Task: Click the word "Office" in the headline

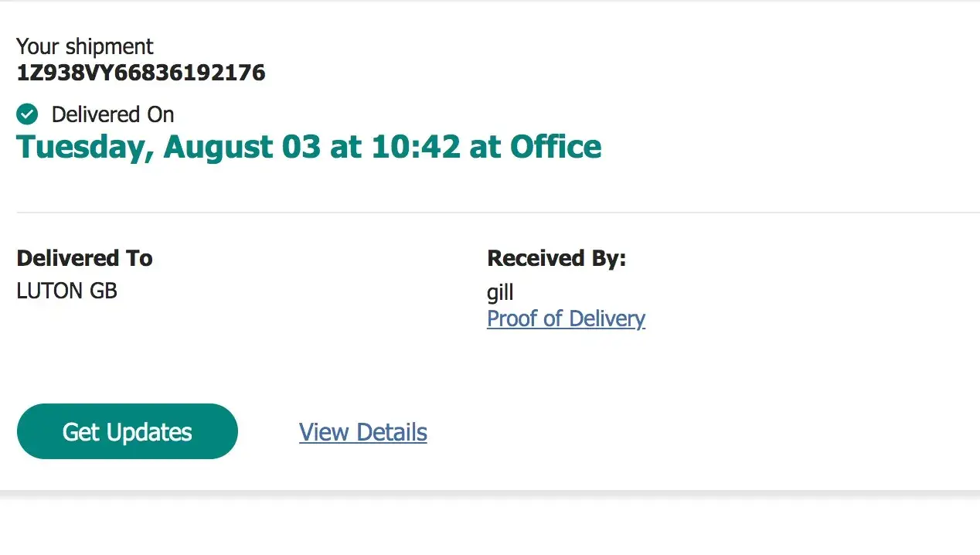Action: (555, 146)
